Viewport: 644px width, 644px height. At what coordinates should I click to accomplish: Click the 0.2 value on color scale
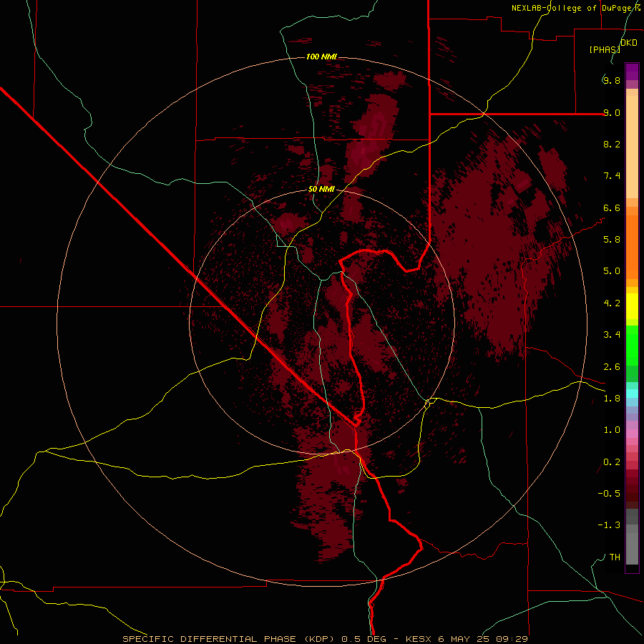pyautogui.click(x=612, y=462)
